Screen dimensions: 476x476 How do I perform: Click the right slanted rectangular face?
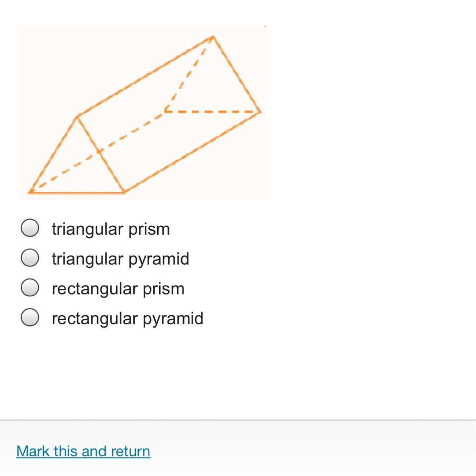[169, 114]
